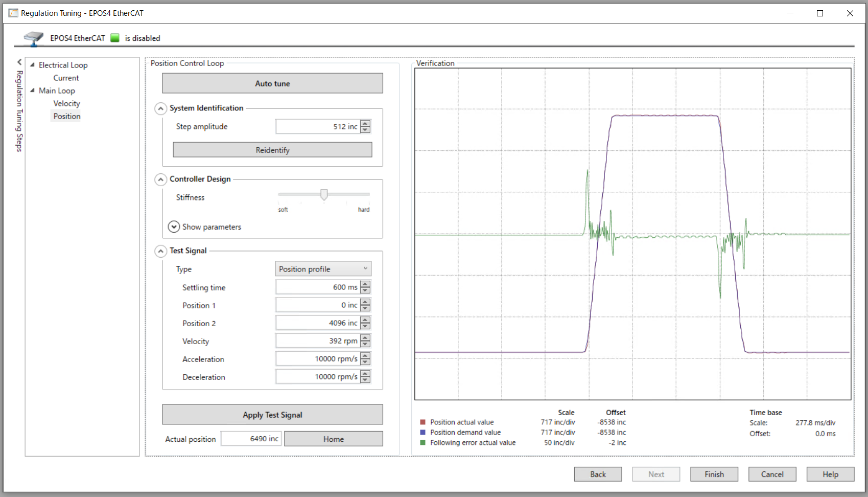Viewport: 868px width, 497px height.
Task: Decrease Step amplitude with down arrow
Action: point(365,130)
